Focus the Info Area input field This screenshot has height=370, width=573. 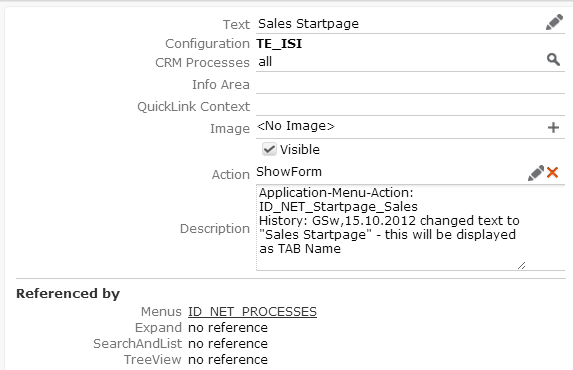click(x=410, y=84)
